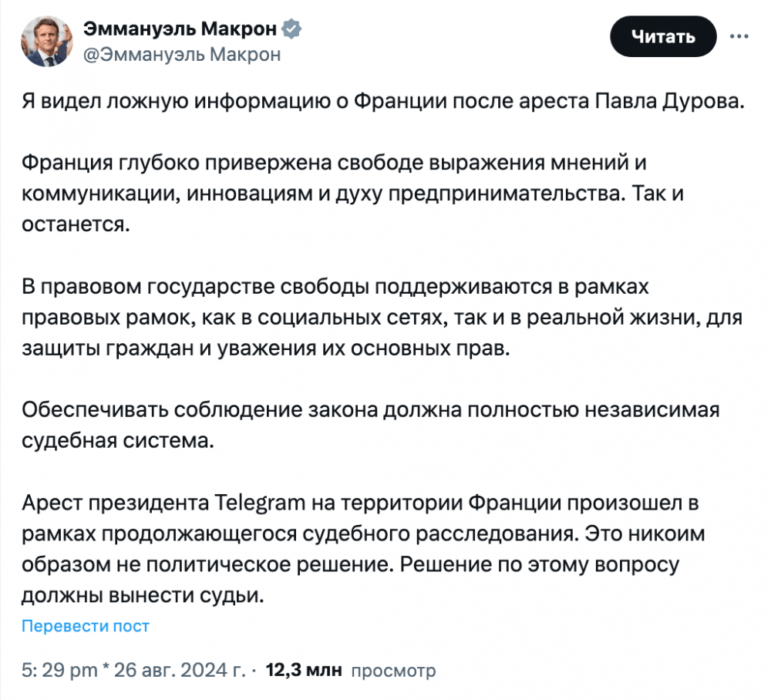Click the blue verified badge icon
The height and width of the screenshot is (700, 771).
tap(291, 29)
